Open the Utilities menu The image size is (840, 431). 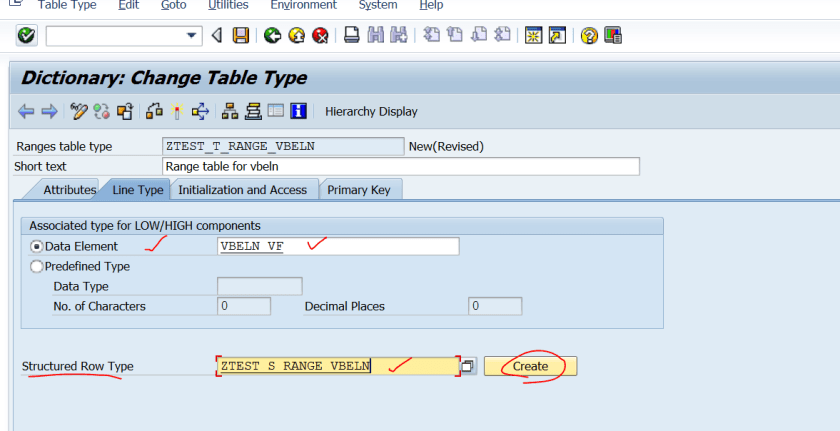[228, 5]
